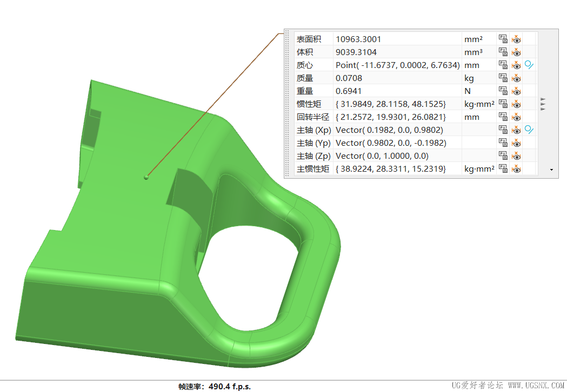Save the 惯性矩 inertia moments as expression
The height and width of the screenshot is (392, 567).
(503, 104)
